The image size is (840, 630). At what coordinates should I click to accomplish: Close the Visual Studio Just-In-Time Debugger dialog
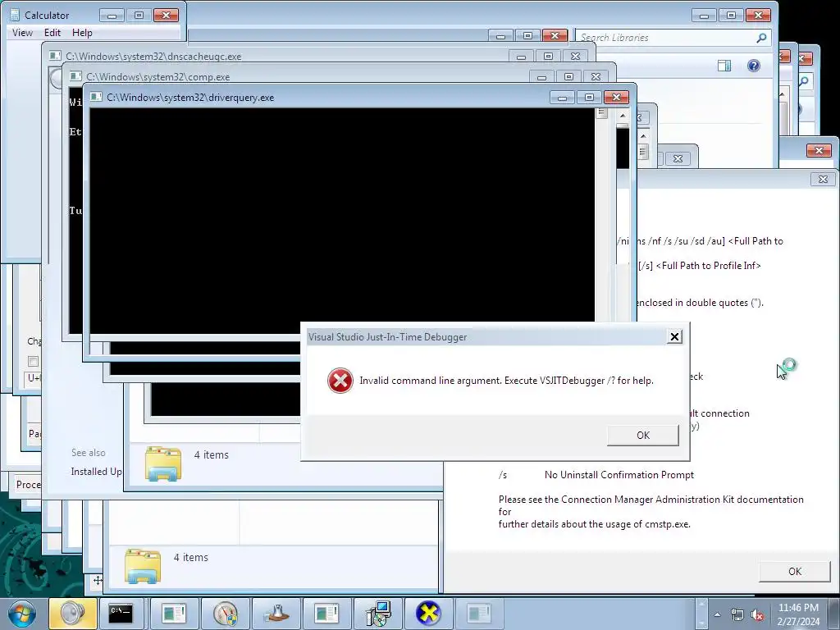(674, 336)
